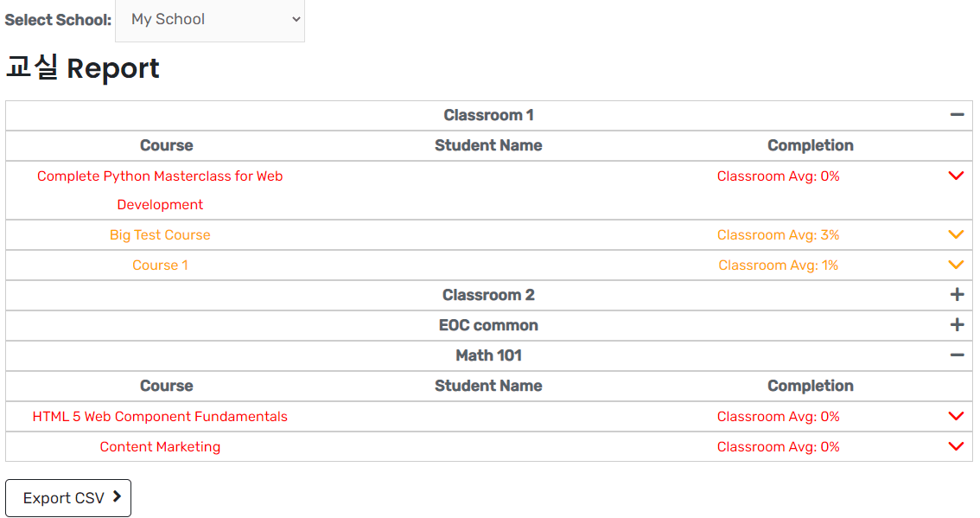
Task: Open the Content Marketing course link
Action: coord(160,447)
